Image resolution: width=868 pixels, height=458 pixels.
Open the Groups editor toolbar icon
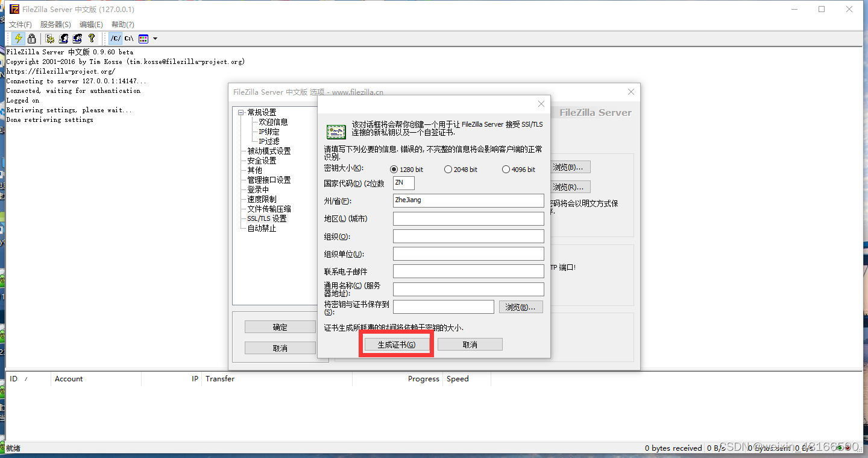click(x=77, y=39)
